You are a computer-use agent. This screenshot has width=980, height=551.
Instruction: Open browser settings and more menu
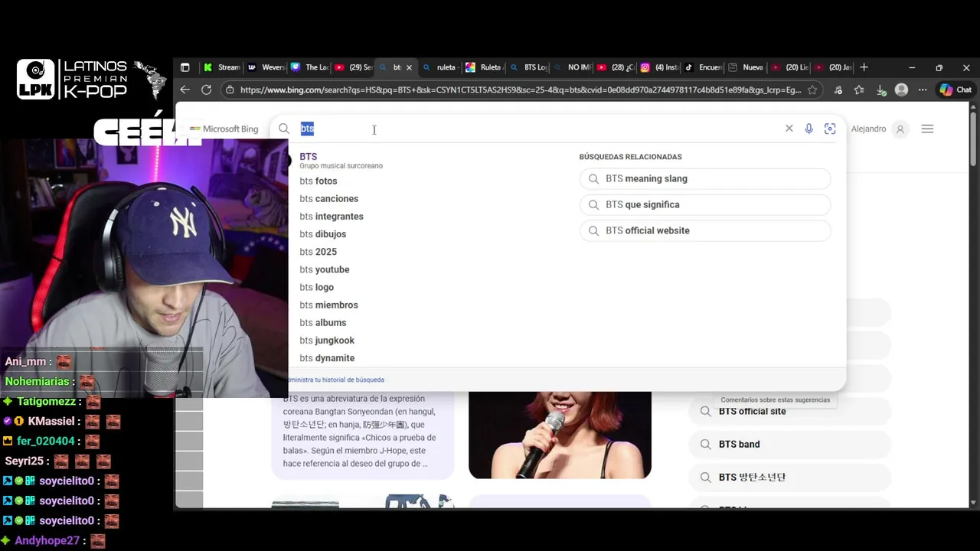923,90
